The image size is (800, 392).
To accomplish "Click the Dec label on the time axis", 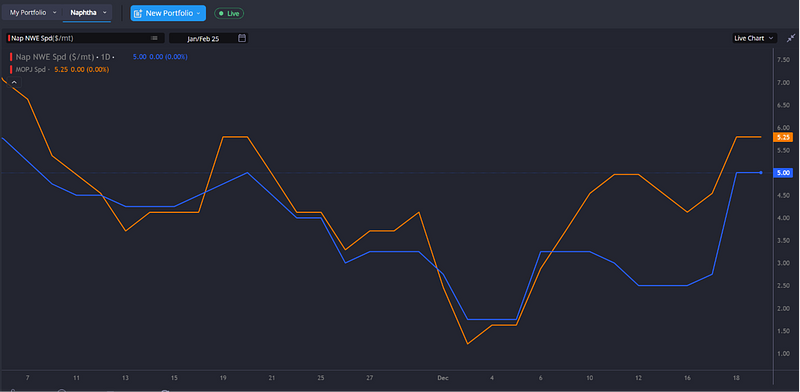I will pos(443,378).
